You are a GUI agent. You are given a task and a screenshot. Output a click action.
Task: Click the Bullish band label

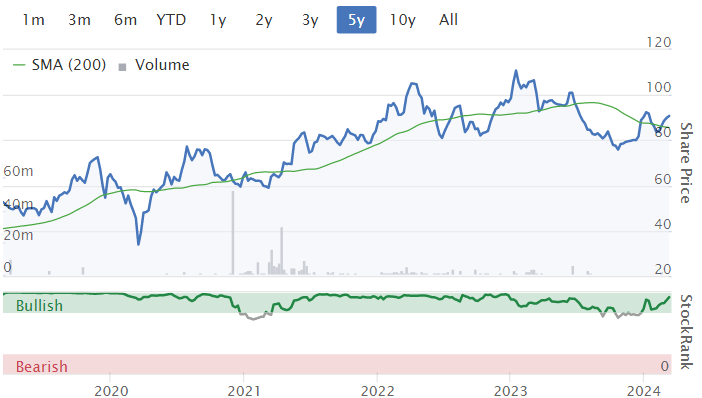tap(39, 306)
